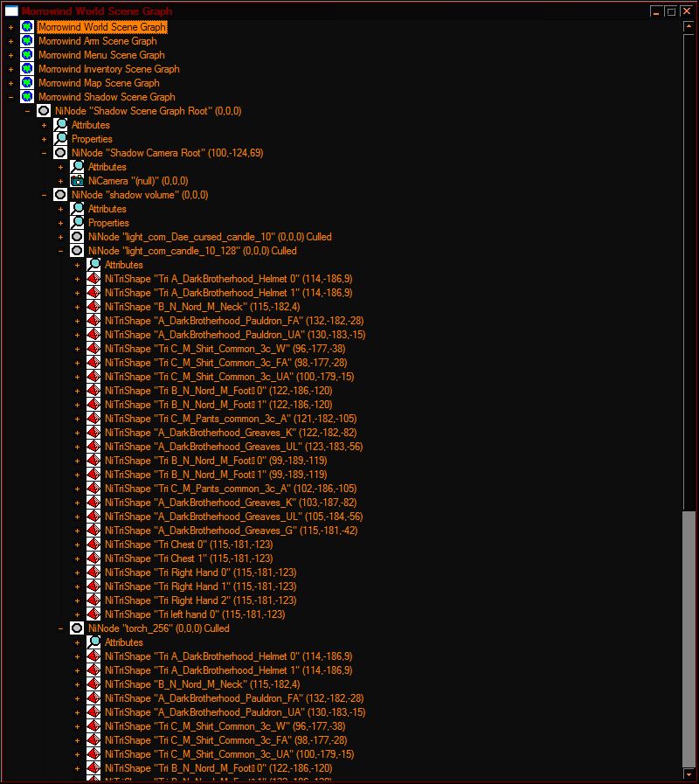Expand the "light_com_Dae_cursed_candle_10" node
The width and height of the screenshot is (699, 784).
pyautogui.click(x=60, y=237)
